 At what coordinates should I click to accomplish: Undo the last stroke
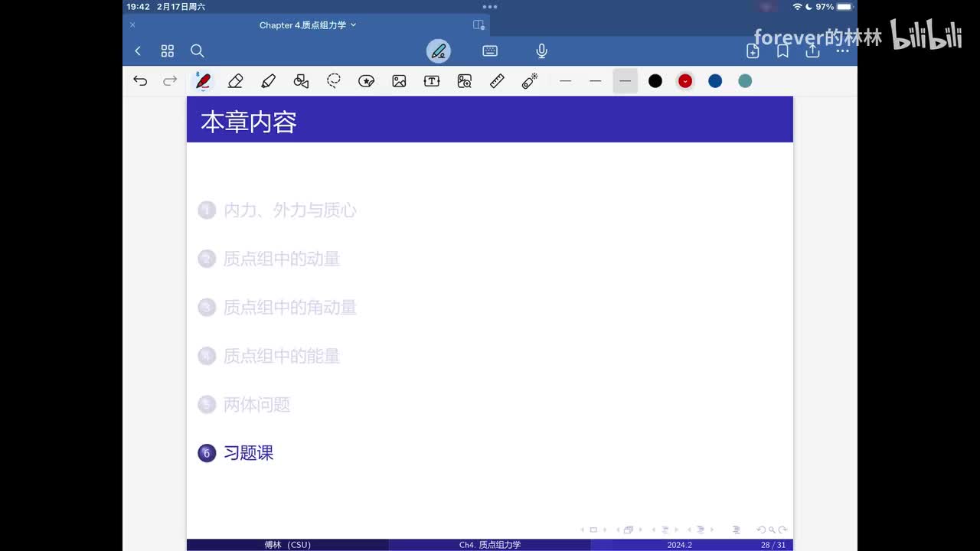140,80
